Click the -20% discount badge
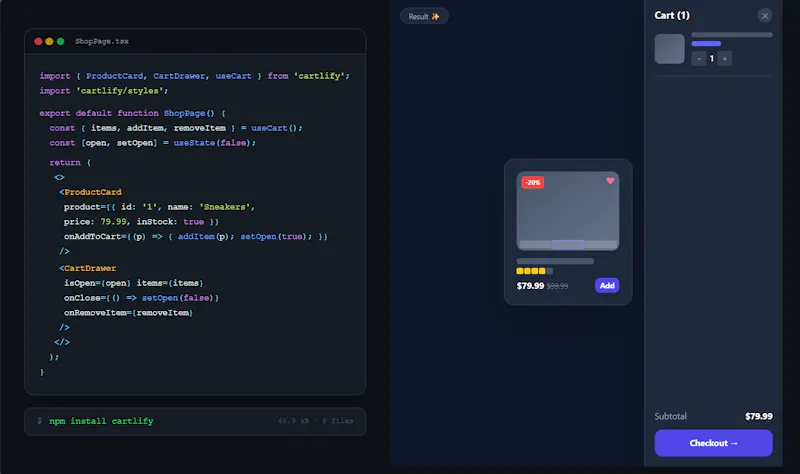Viewport: 800px width, 474px height. pos(533,182)
